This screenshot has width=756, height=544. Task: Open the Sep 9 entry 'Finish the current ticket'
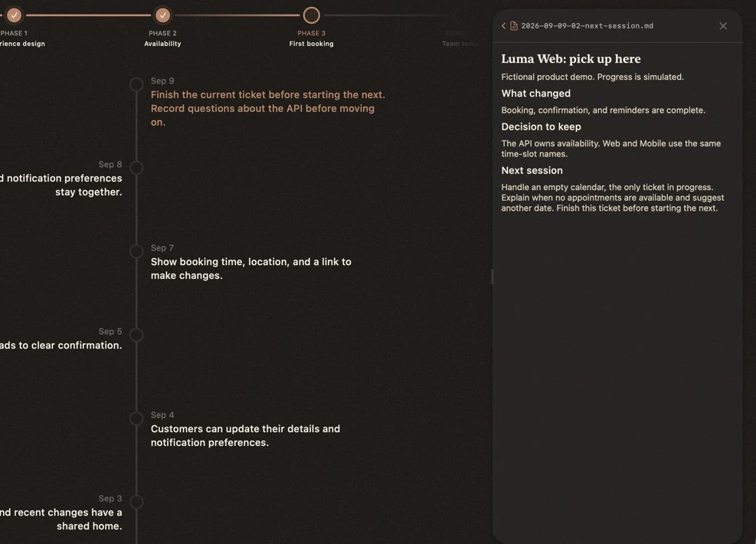(268, 109)
